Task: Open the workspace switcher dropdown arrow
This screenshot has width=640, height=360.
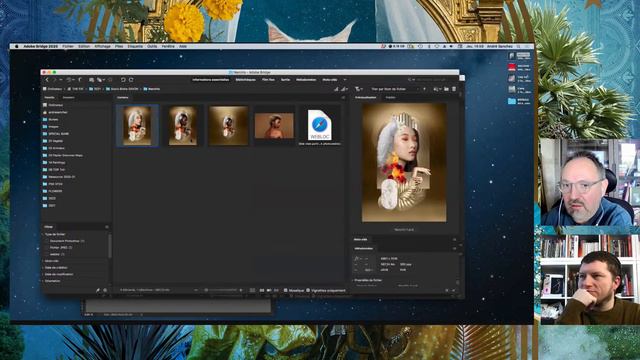Action: [345, 80]
